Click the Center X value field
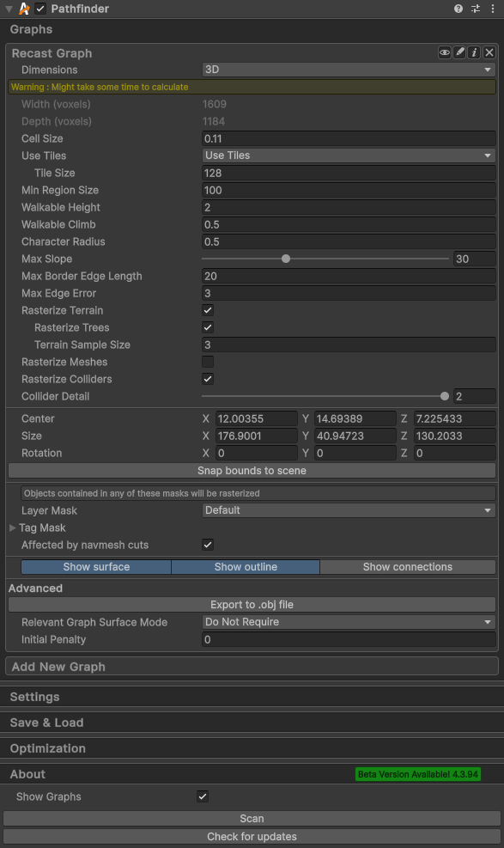The height and width of the screenshot is (848, 504). (257, 418)
